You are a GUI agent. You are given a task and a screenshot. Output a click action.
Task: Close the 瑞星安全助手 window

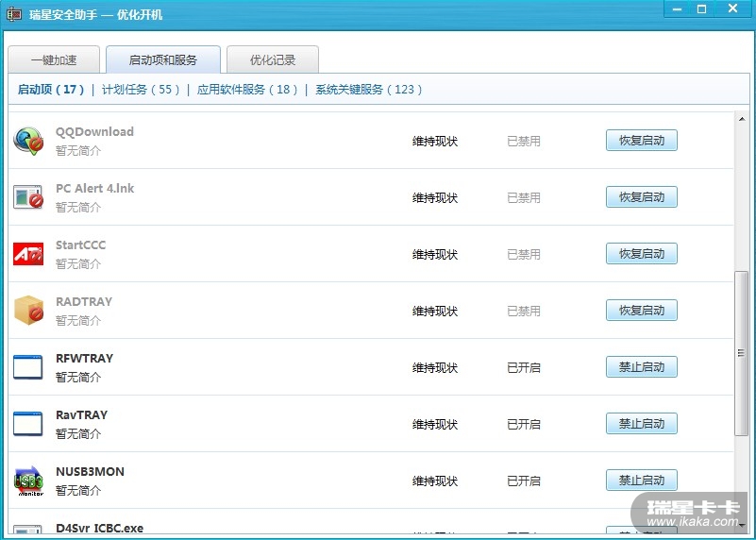point(732,8)
